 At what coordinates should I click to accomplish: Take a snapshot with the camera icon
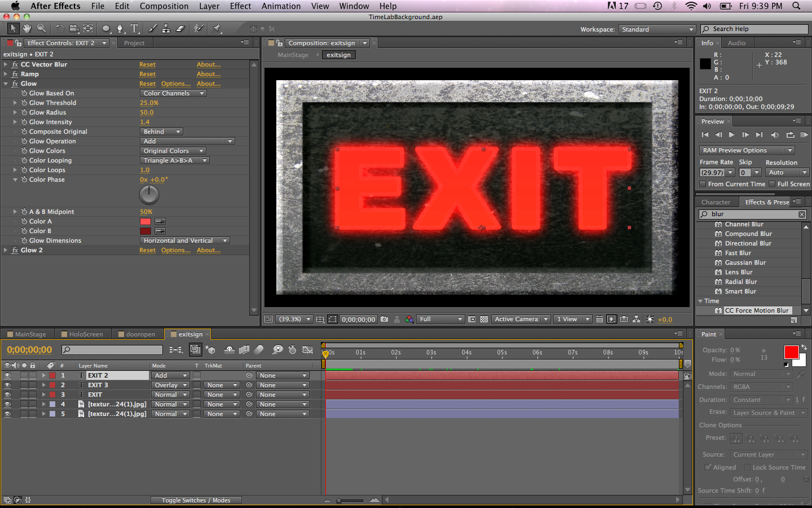[x=384, y=319]
